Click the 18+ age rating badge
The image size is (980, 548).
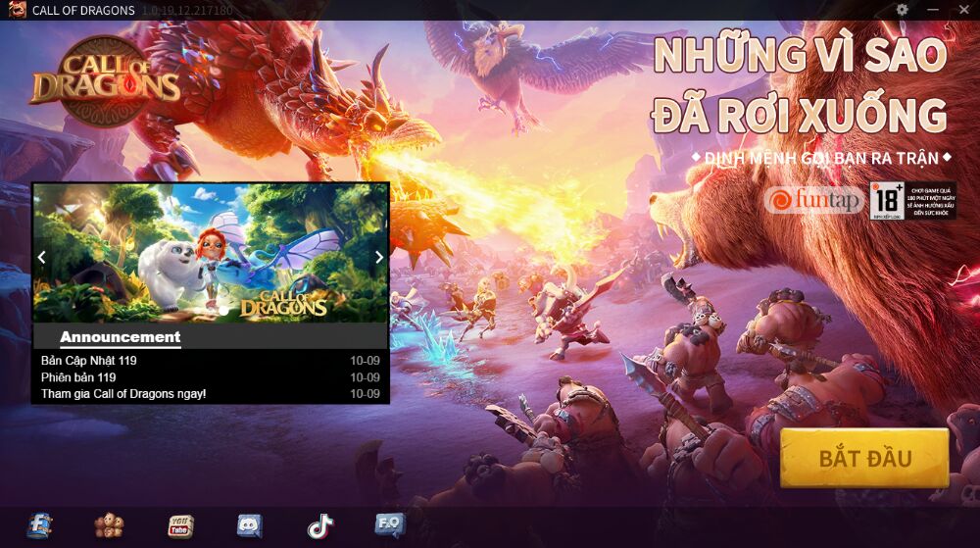[x=886, y=200]
